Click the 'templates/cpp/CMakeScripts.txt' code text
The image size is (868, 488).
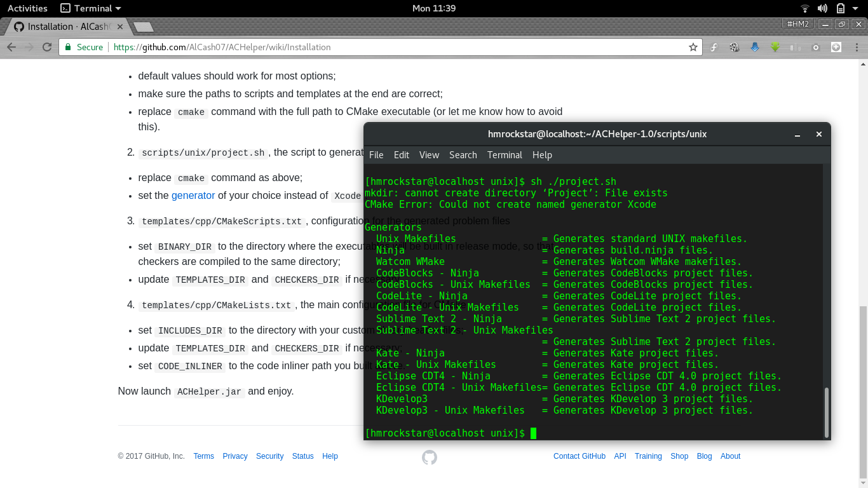point(221,221)
